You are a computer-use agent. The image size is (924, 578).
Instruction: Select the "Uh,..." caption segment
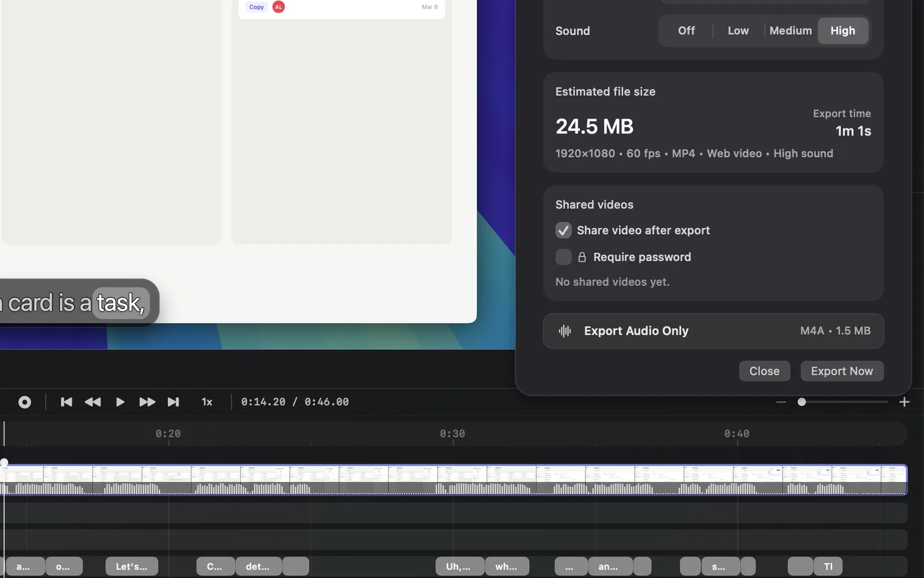click(x=459, y=566)
